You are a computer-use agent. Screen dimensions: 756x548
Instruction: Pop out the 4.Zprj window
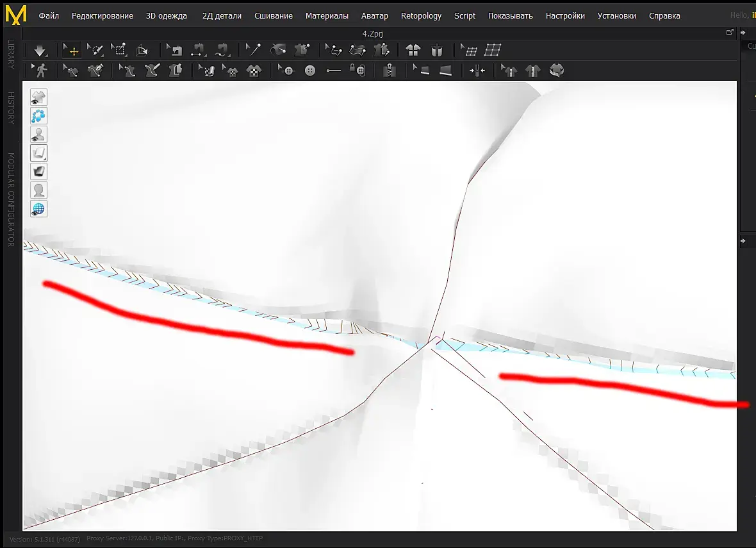[730, 32]
